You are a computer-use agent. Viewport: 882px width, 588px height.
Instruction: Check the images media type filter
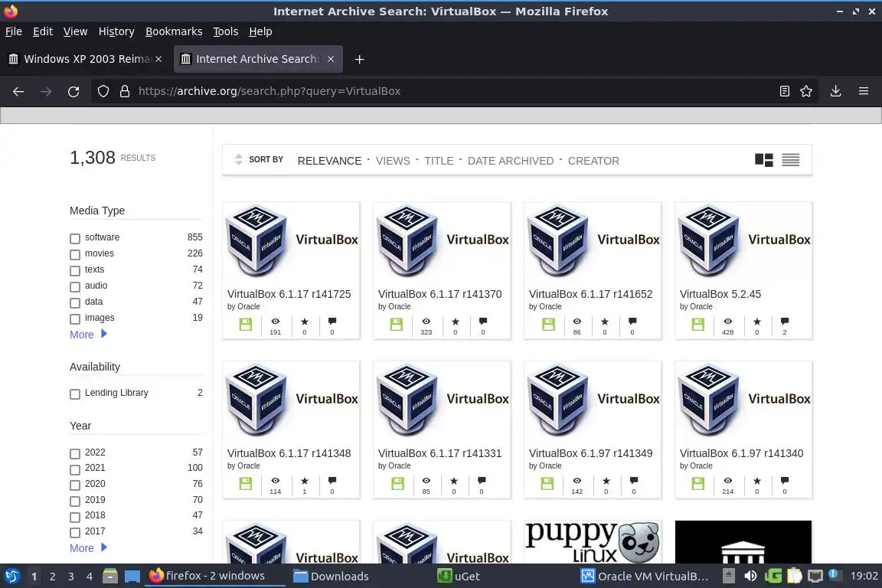pos(75,319)
